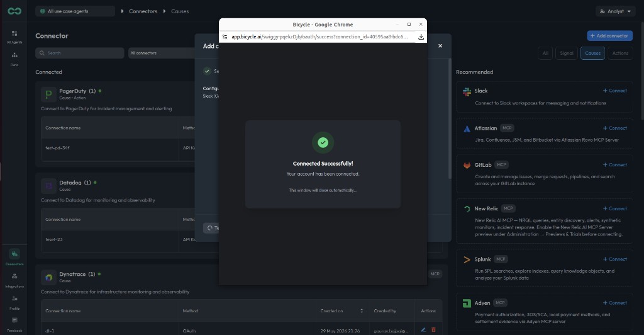Screen dimensions: 644x335
Task: Edit the dt-1 connection with pencil icon
Action: point(423,330)
